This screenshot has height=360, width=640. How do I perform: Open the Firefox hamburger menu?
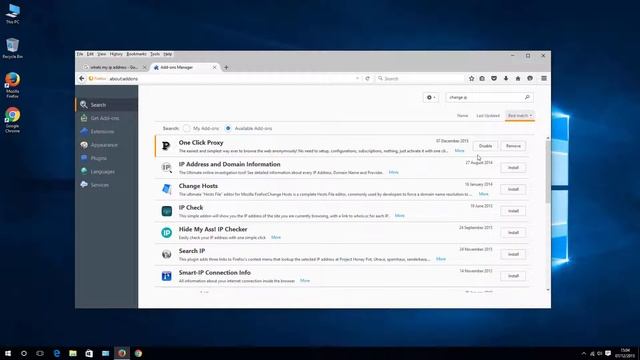point(544,78)
